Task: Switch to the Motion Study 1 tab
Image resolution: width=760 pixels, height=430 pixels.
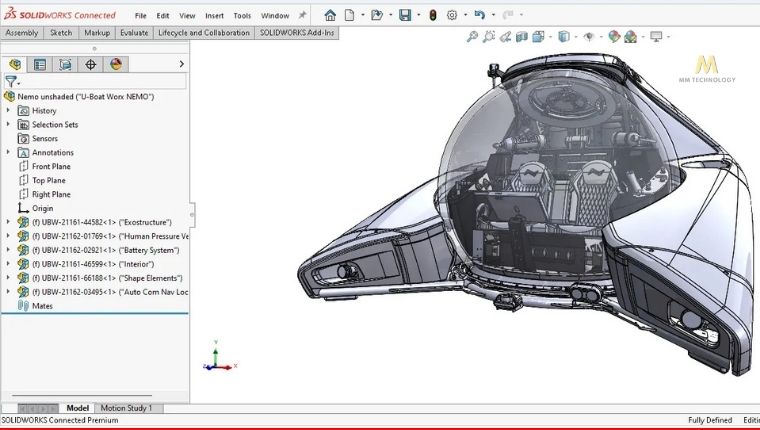Action: (x=127, y=408)
